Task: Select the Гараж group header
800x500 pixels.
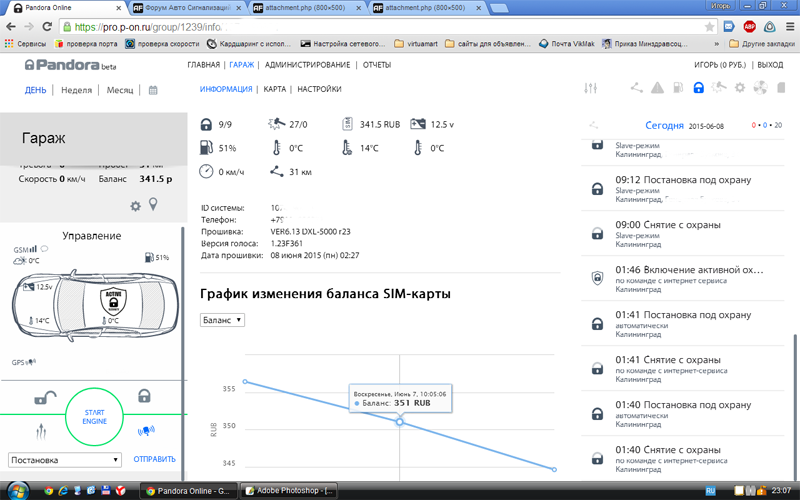Action: 93,138
